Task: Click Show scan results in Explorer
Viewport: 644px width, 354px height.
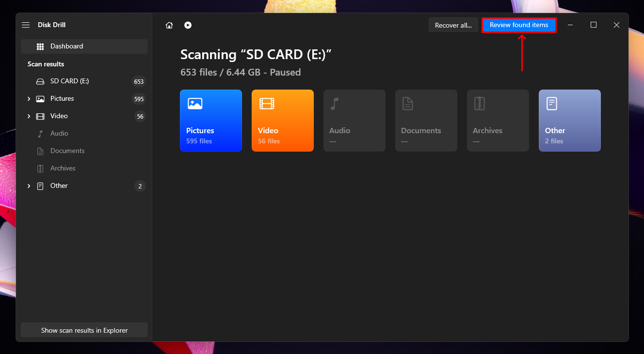Action: pyautogui.click(x=84, y=330)
